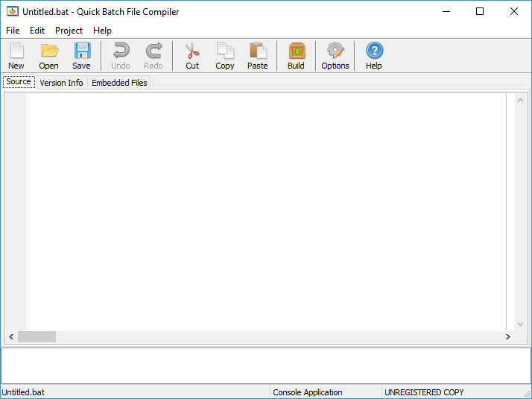Click the vertical scroll down arrow

(x=520, y=324)
